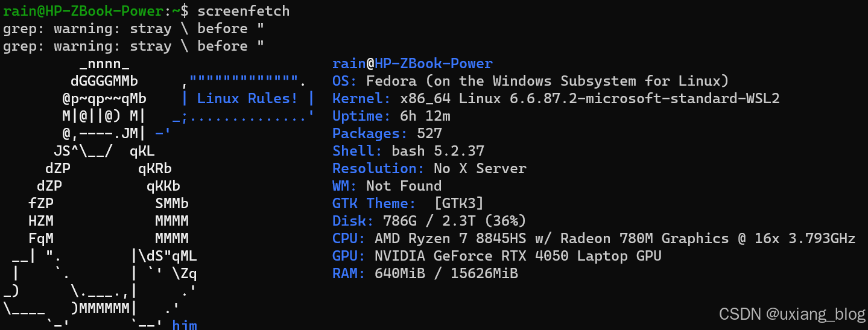Click the 'OS:' label
868x330 pixels.
(345, 81)
